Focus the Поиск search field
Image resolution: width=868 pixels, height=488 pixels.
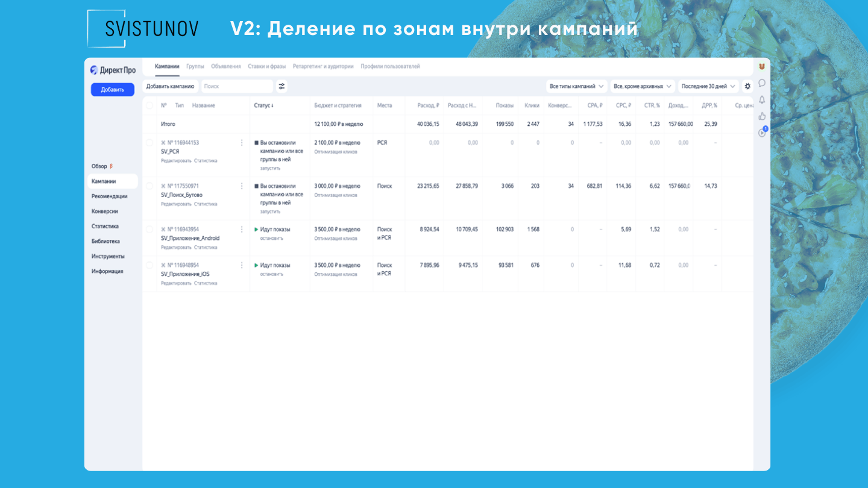click(x=237, y=86)
